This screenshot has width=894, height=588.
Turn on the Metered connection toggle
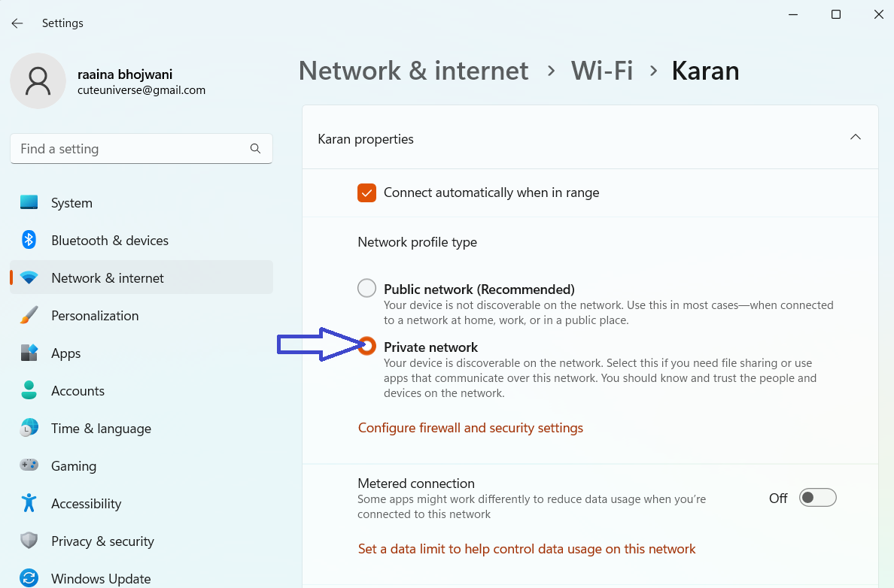tap(817, 498)
